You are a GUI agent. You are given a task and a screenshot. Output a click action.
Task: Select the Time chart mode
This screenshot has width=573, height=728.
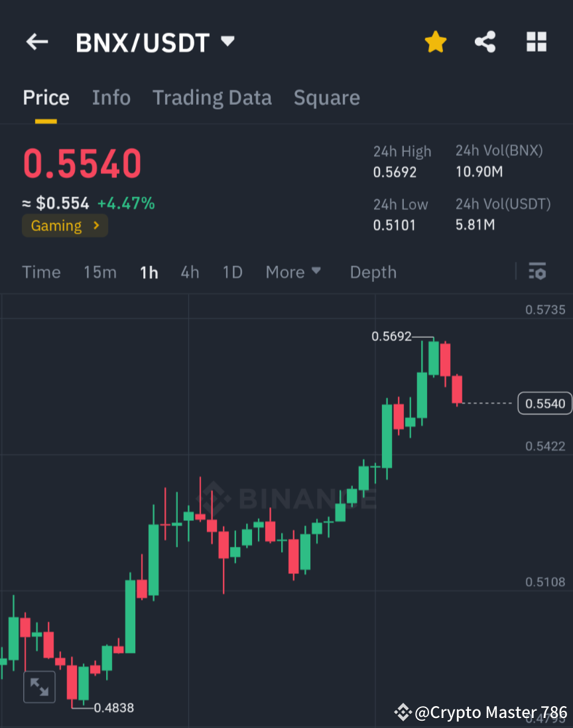coord(41,271)
